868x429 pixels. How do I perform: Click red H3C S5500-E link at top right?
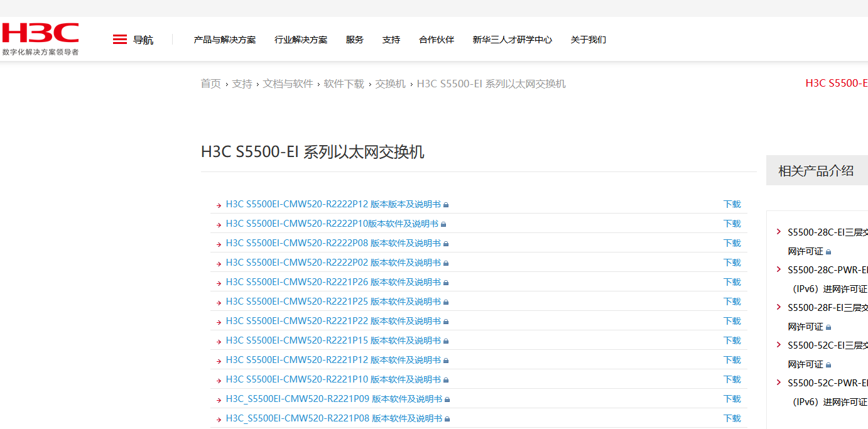coord(837,83)
